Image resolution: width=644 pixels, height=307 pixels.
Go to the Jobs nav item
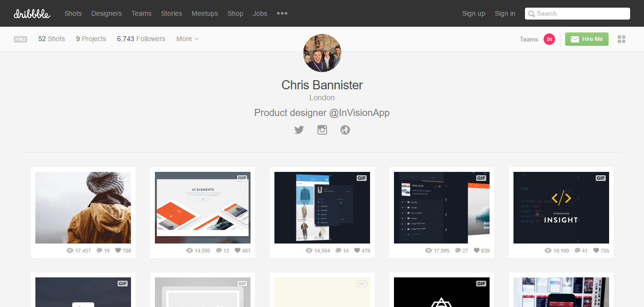[x=260, y=13]
